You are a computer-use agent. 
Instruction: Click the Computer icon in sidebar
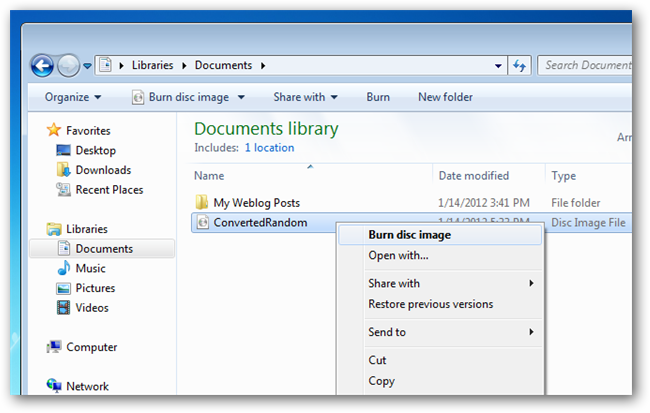[x=54, y=347]
